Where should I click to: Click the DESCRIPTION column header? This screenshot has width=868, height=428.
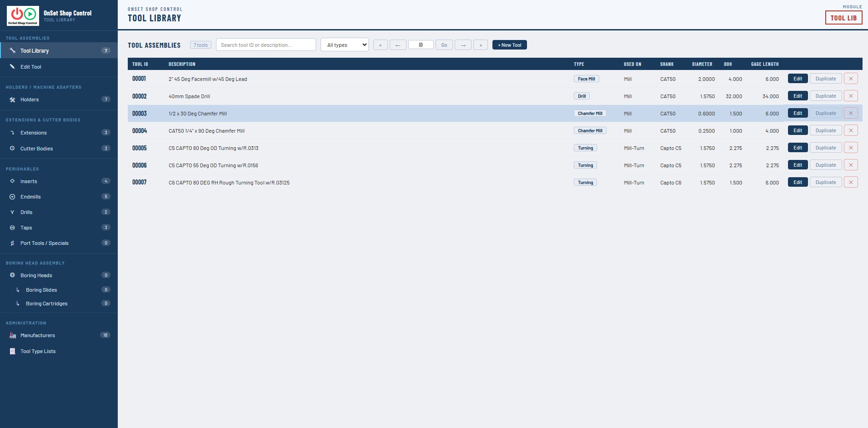pyautogui.click(x=182, y=64)
